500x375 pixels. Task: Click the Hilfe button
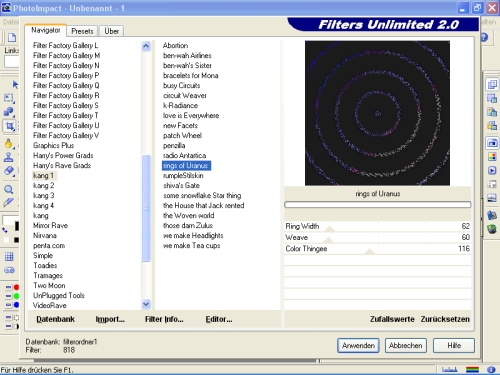click(454, 346)
